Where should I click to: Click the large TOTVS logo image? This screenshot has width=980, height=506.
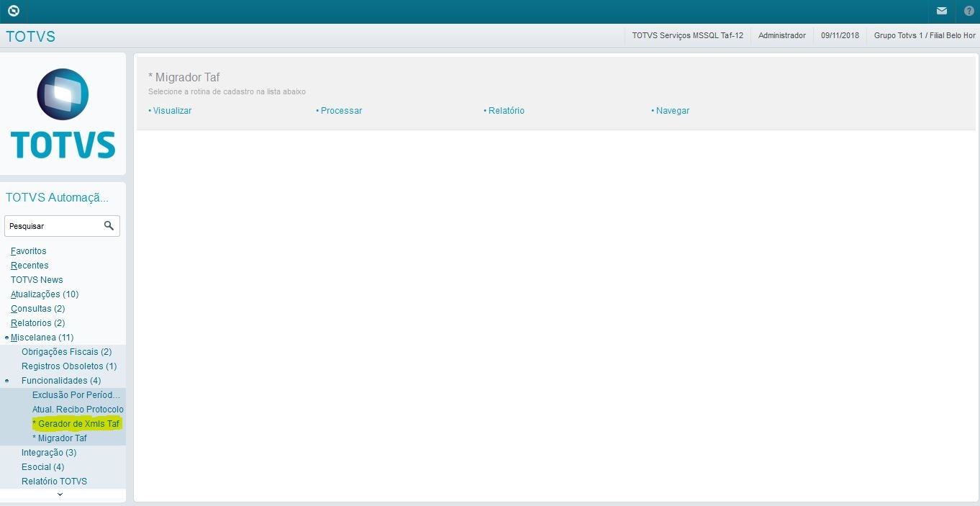63,114
